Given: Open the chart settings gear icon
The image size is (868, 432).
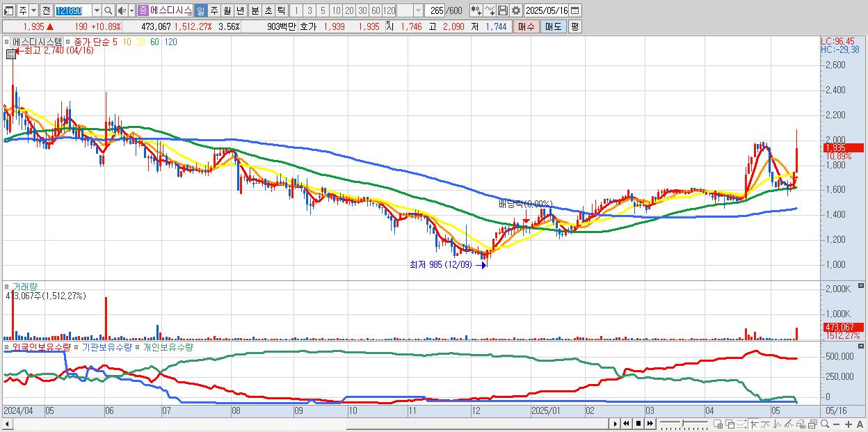Looking at the screenshot, I should (x=515, y=10).
